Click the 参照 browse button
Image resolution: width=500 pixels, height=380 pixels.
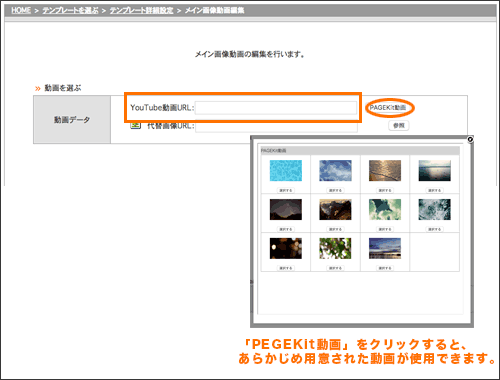tap(399, 126)
